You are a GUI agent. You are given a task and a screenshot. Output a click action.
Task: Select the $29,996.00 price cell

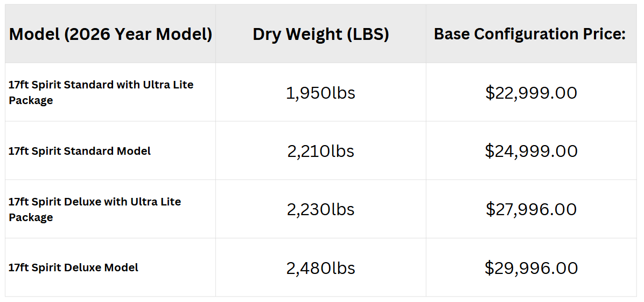tap(531, 268)
